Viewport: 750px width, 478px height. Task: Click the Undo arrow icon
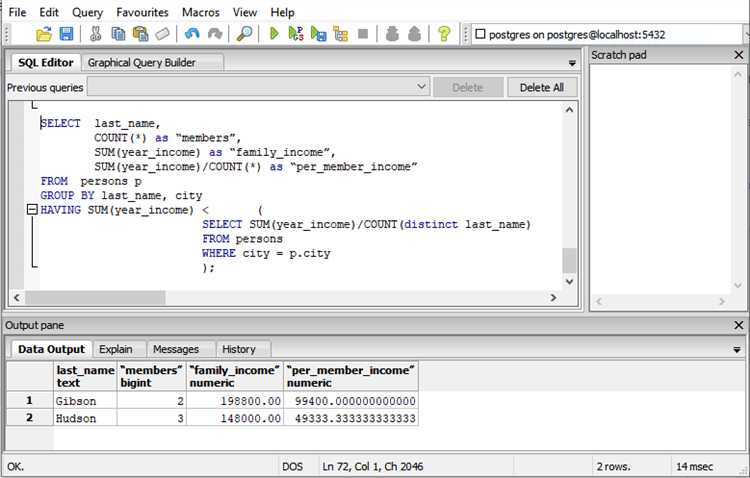(192, 34)
